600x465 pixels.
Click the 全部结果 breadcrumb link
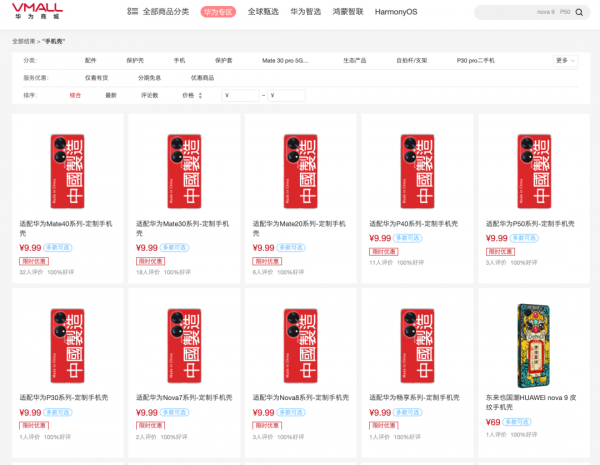23,41
